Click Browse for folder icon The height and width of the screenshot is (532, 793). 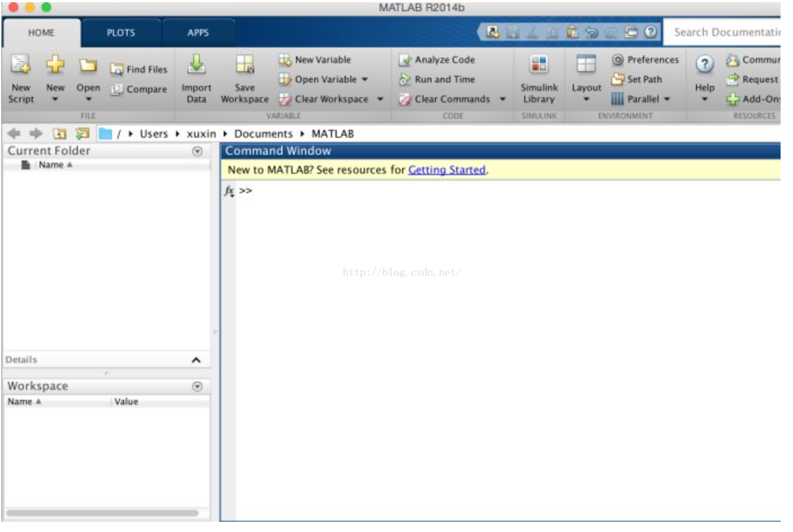pyautogui.click(x=82, y=133)
